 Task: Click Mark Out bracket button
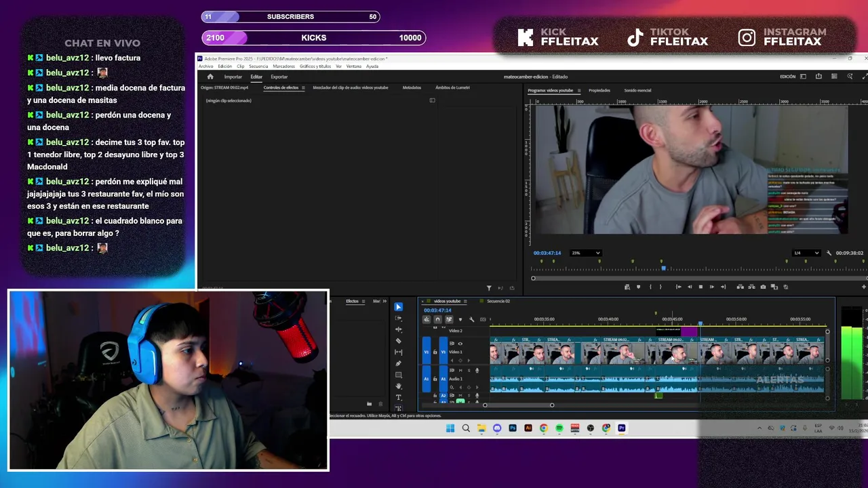tap(660, 287)
